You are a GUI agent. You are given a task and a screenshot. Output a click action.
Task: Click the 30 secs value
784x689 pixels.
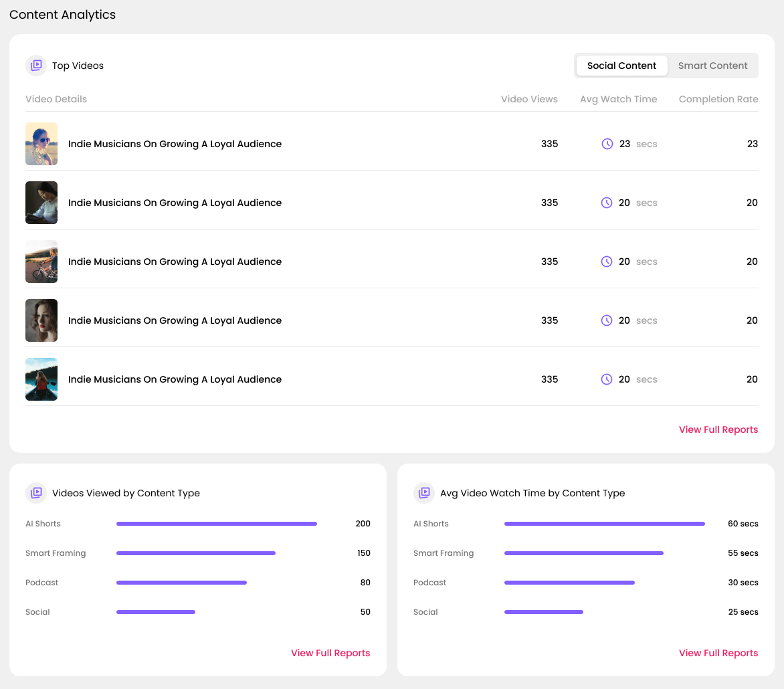coord(743,583)
